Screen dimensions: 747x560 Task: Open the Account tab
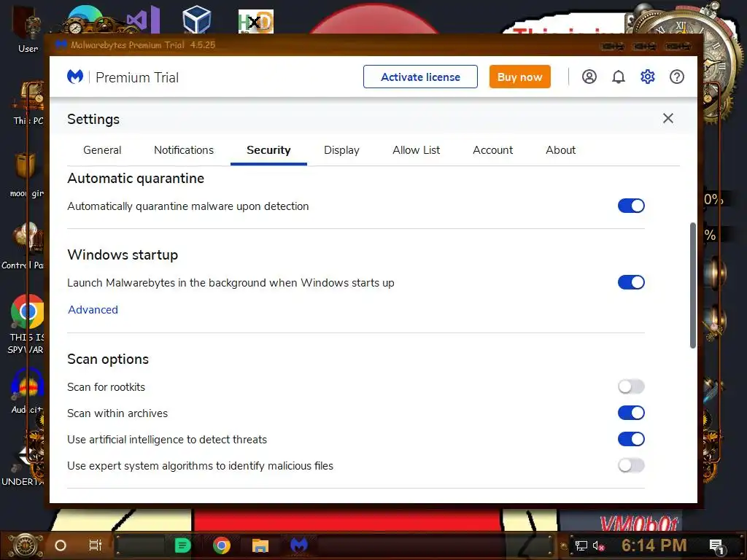pyautogui.click(x=492, y=150)
